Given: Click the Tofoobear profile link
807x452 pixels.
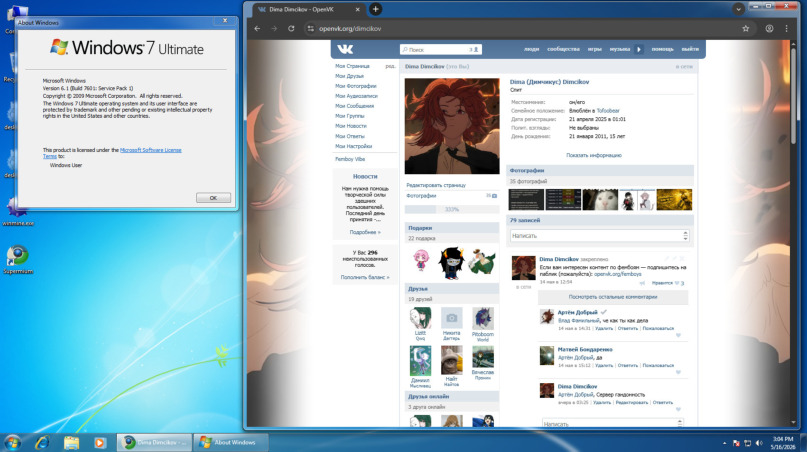Looking at the screenshot, I should tap(608, 111).
